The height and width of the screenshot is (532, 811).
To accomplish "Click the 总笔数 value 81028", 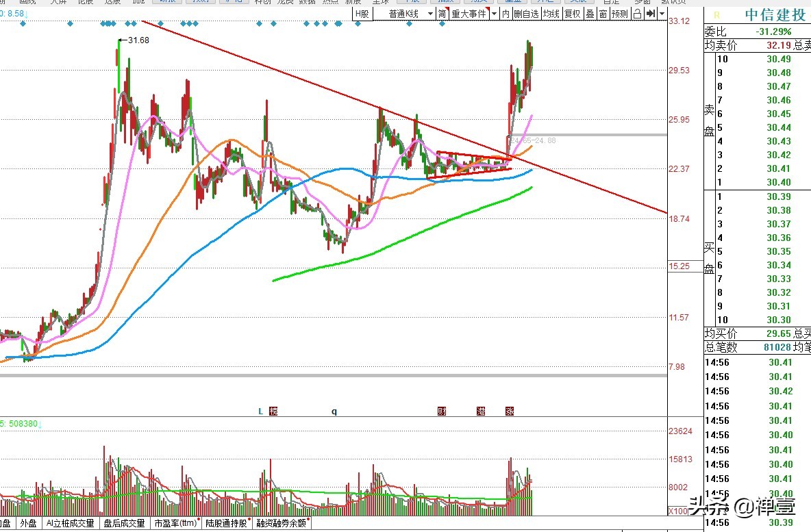I will tap(777, 347).
